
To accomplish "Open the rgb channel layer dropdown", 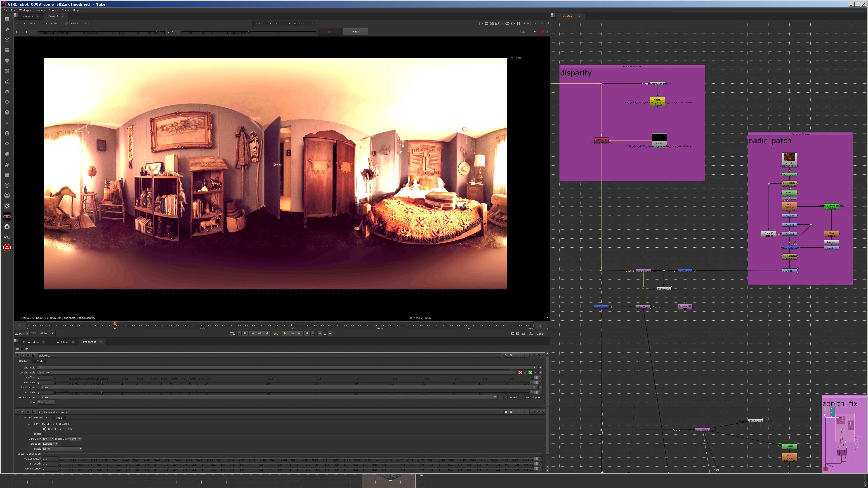I will (x=21, y=23).
